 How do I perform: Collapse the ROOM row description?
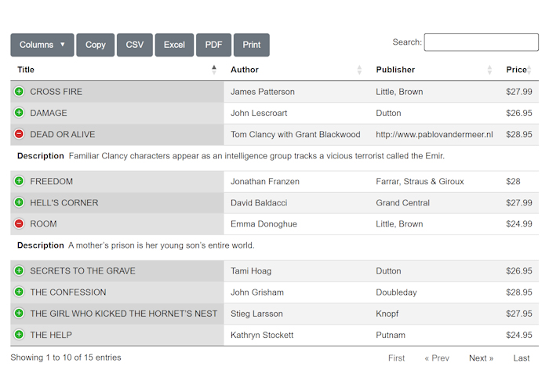tap(19, 223)
